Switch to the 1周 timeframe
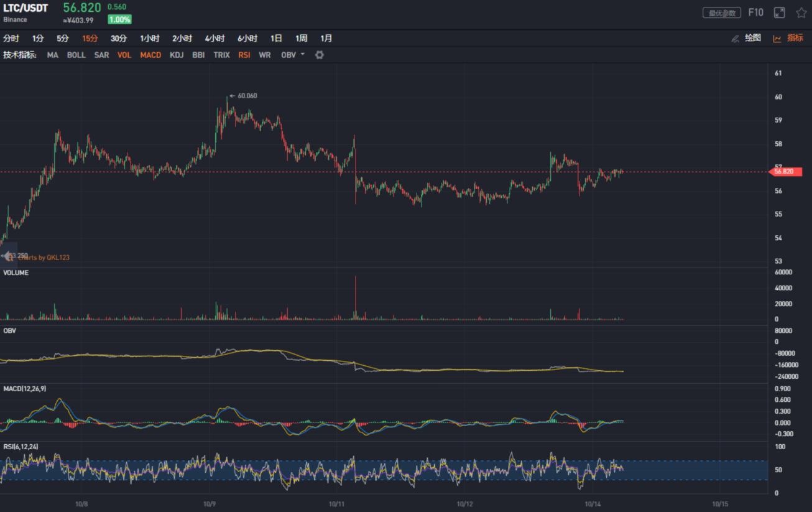 point(302,38)
